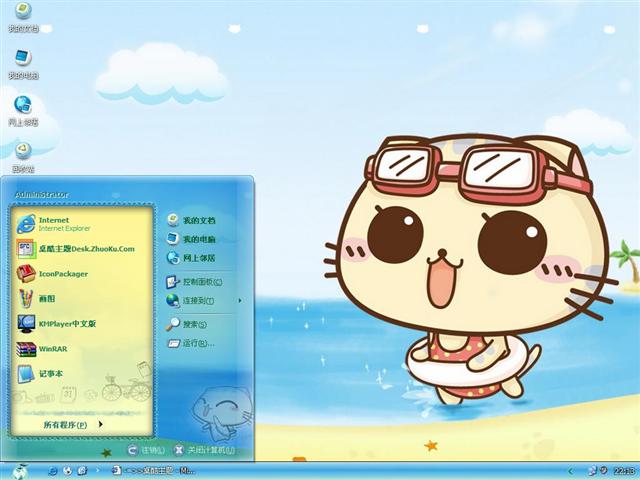Open 记事本 Notepad
640x480 pixels.
(x=40, y=373)
